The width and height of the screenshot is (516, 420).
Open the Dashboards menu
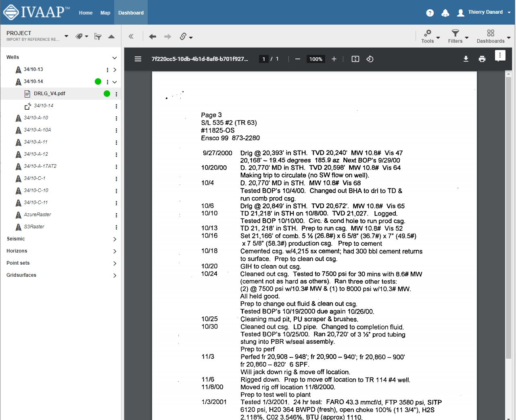493,36
